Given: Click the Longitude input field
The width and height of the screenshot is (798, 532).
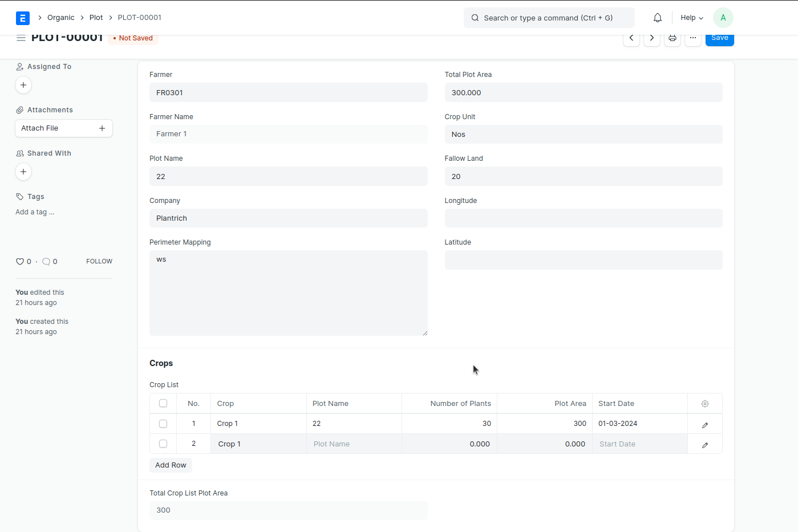Looking at the screenshot, I should 583,218.
